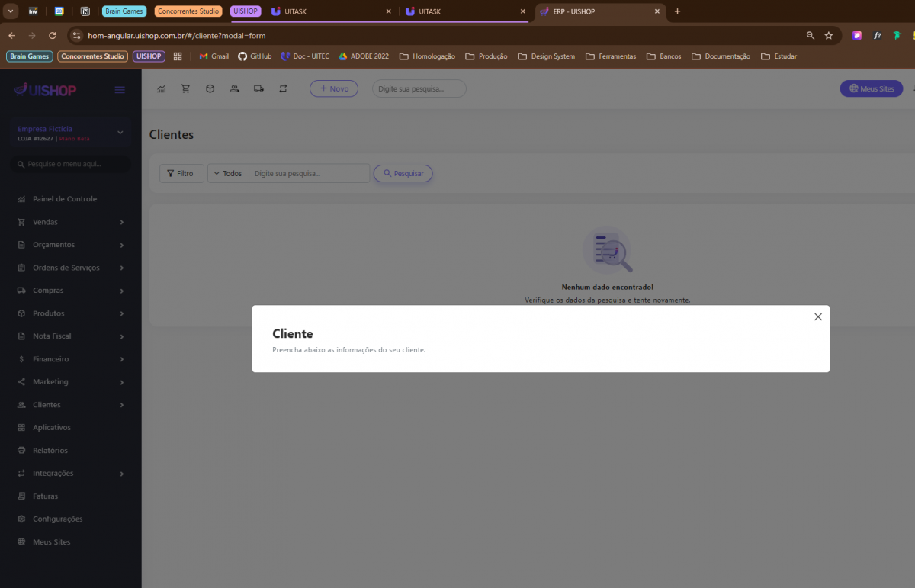Open the Todos search scope dropdown
This screenshot has height=588, width=915.
coord(228,174)
